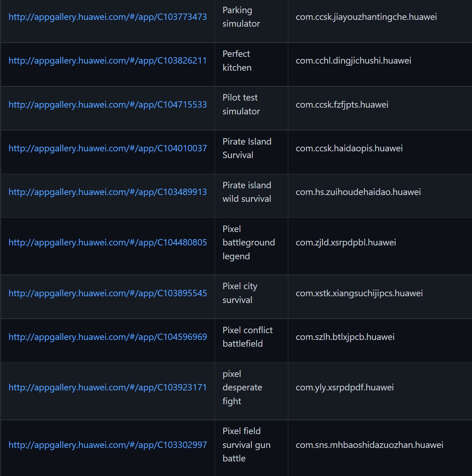Follow the C104715533 app link

click(x=107, y=104)
